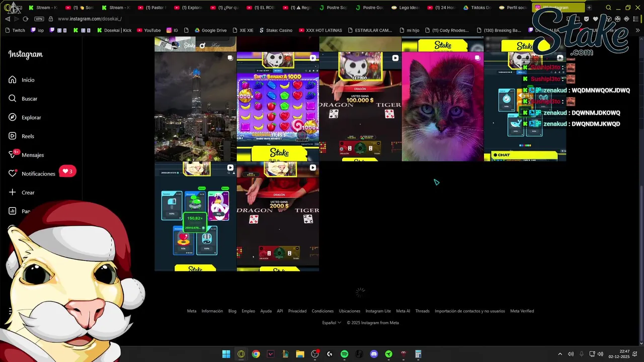Open the Dragon Tiger 2000 $ reel
The height and width of the screenshot is (362, 644).
(278, 217)
